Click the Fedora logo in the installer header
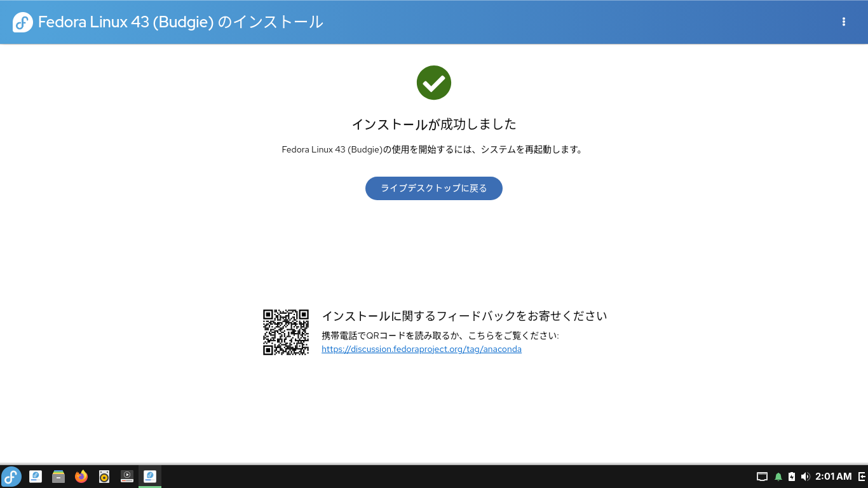Image resolution: width=868 pixels, height=488 pixels. point(23,22)
